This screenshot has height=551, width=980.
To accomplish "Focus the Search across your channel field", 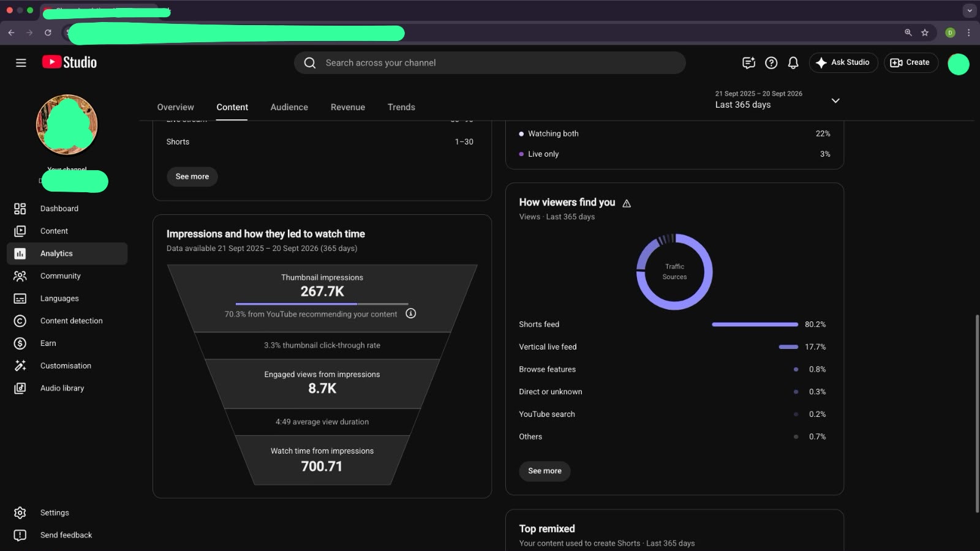I will (489, 62).
